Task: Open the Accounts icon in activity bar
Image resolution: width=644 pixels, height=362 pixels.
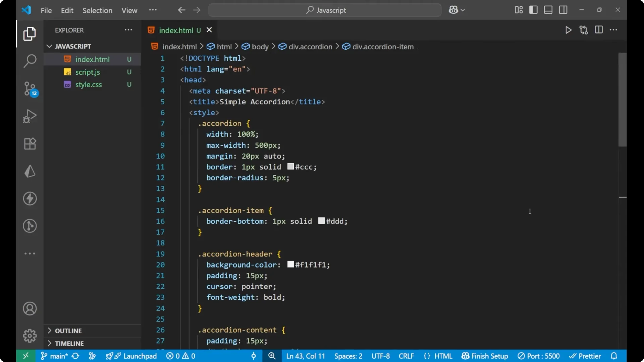Action: [30, 308]
